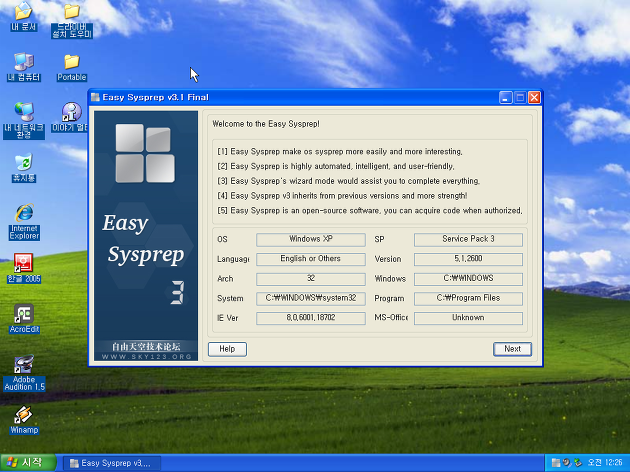630x472 pixels.
Task: Click the Easy Sysprep title bar icon
Action: pos(95,97)
